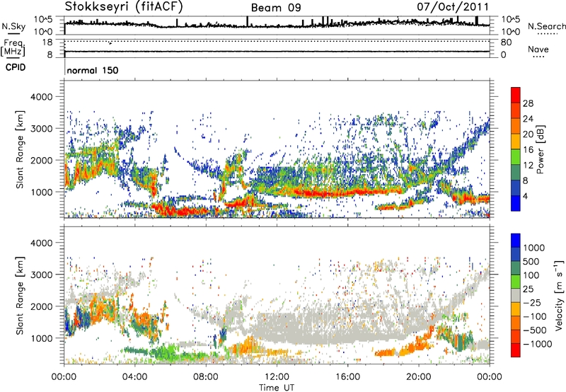The width and height of the screenshot is (566, 392).
Task: Select the '08:00' time tick label
Action: pos(206,377)
